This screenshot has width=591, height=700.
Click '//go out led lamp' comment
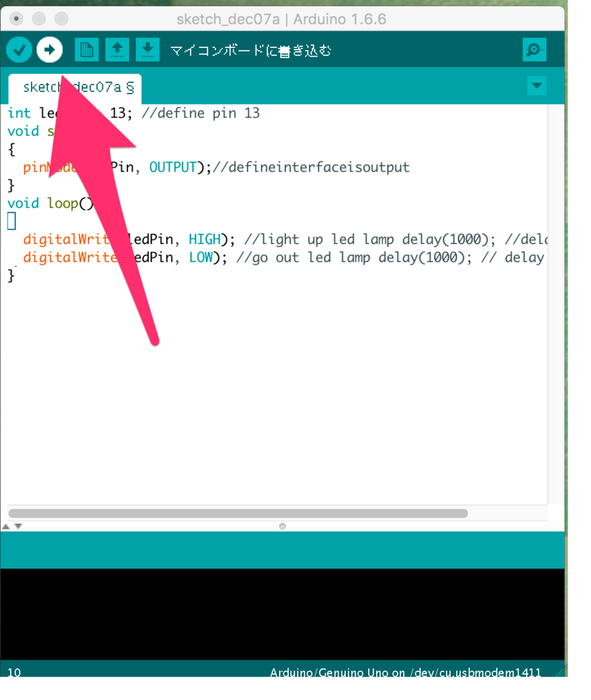(x=303, y=258)
